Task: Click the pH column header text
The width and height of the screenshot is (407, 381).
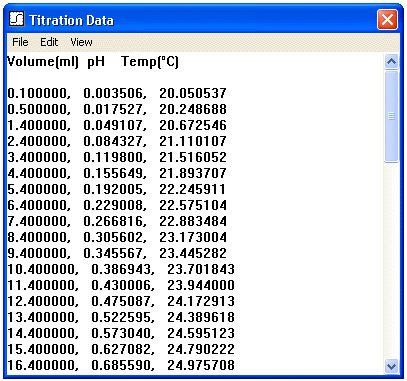Action: [96, 62]
